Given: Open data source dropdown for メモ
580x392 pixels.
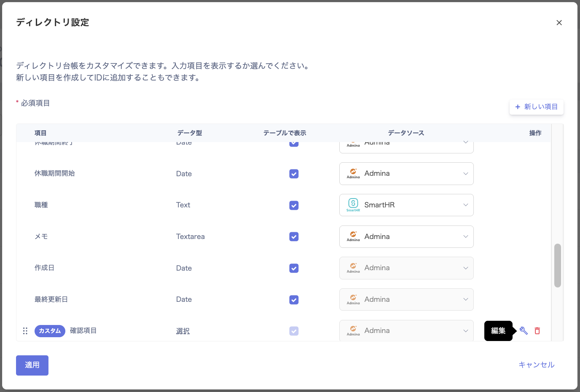Looking at the screenshot, I should [465, 237].
